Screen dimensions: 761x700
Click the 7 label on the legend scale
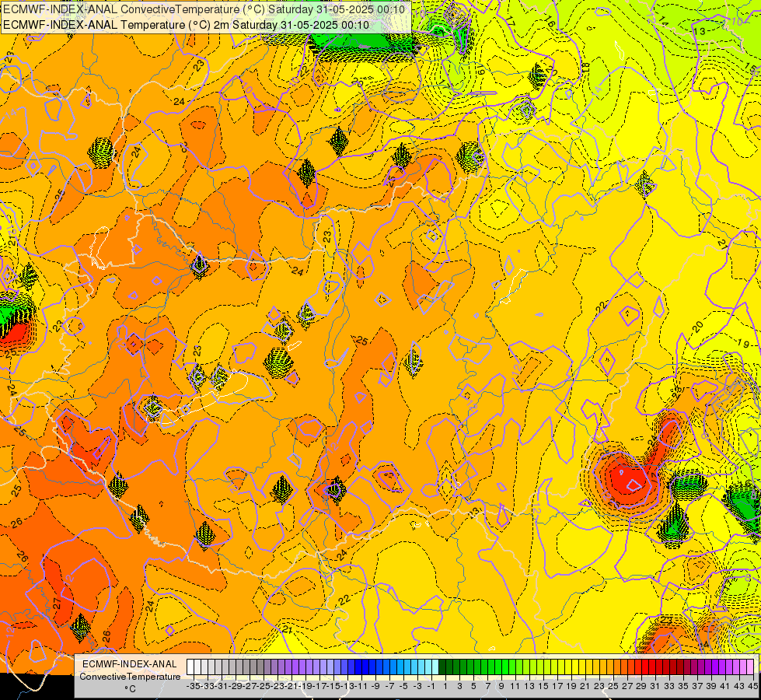(487, 686)
